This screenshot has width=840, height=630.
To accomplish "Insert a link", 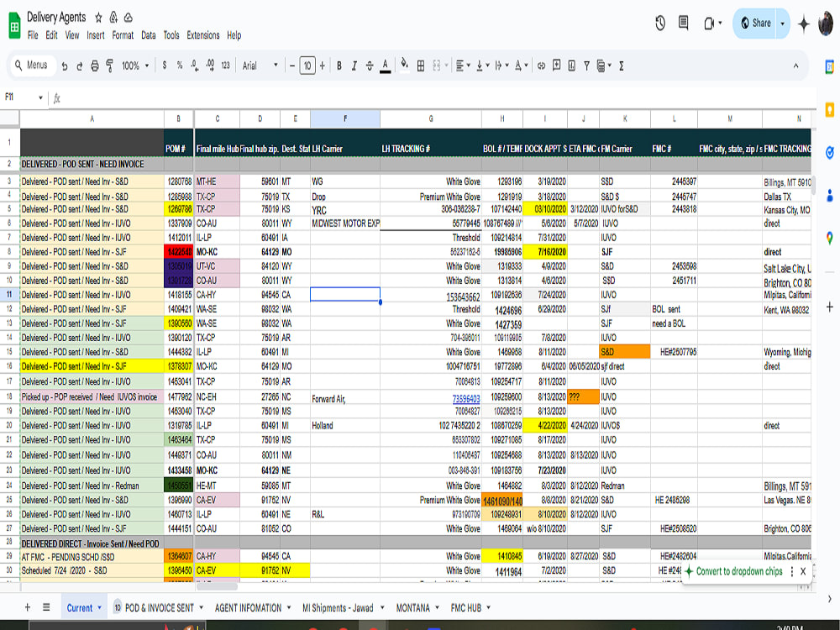I will [x=541, y=66].
